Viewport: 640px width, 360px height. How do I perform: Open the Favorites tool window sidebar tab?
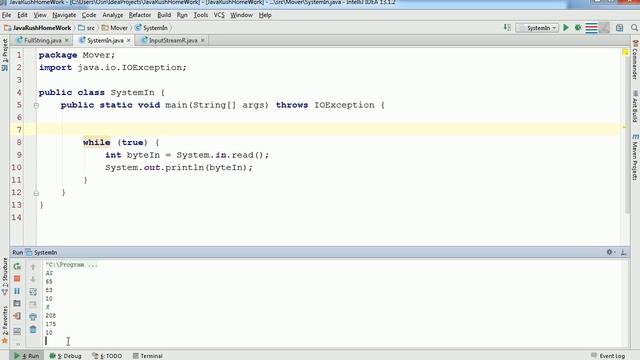tap(4, 324)
